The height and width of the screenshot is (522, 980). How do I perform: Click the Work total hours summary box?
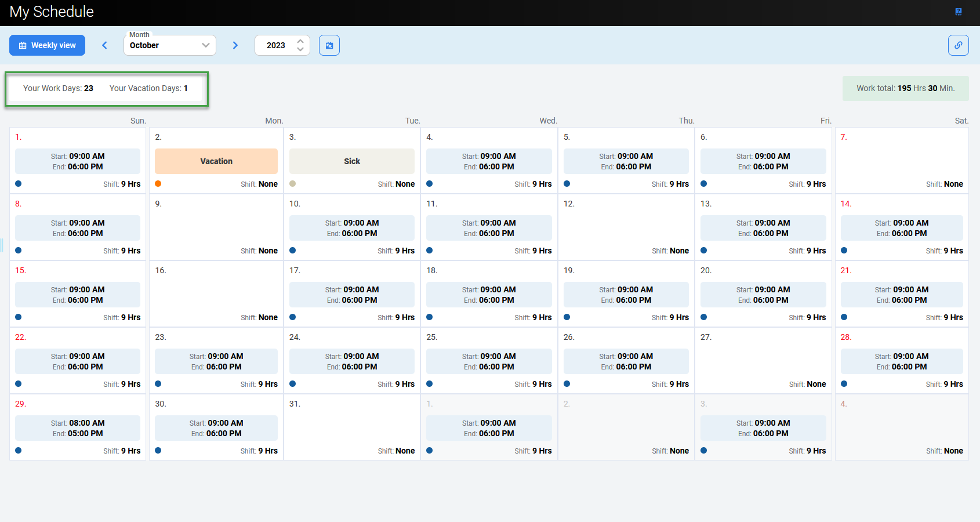[x=905, y=88]
